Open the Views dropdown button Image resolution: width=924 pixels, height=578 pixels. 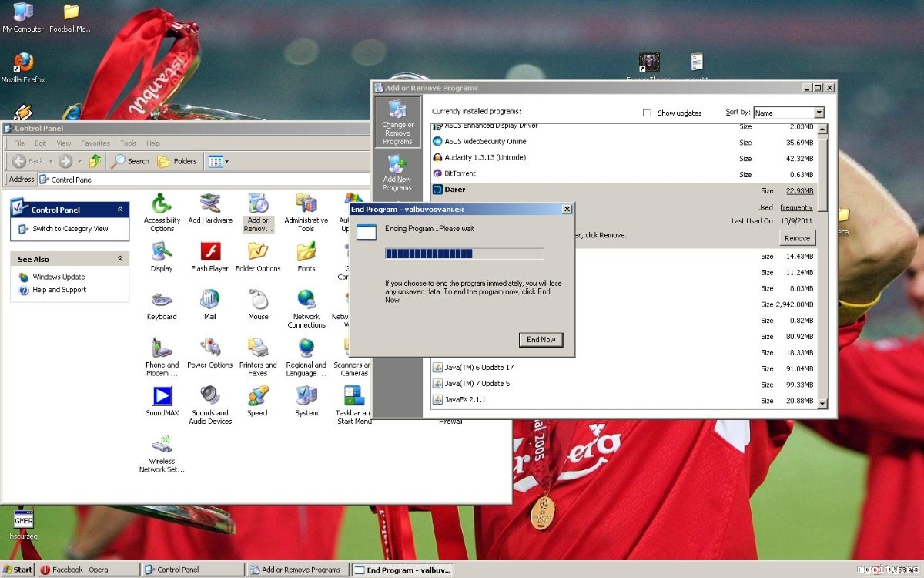219,161
